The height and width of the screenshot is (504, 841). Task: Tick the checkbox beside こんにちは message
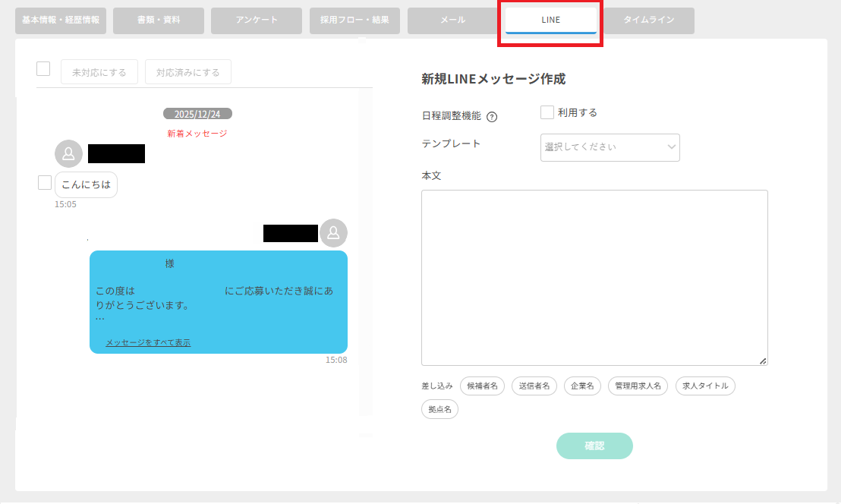[x=45, y=182]
